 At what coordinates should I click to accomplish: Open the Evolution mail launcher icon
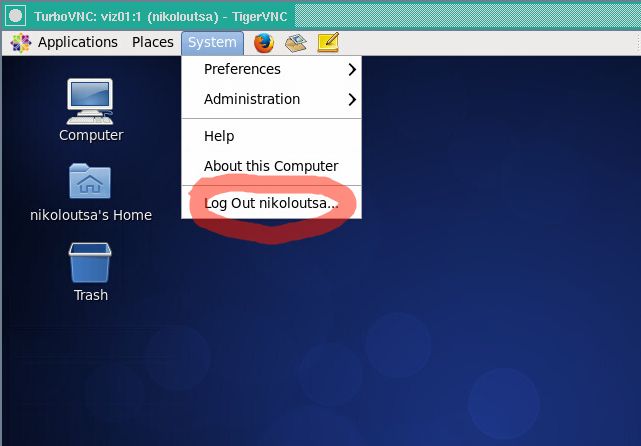295,42
